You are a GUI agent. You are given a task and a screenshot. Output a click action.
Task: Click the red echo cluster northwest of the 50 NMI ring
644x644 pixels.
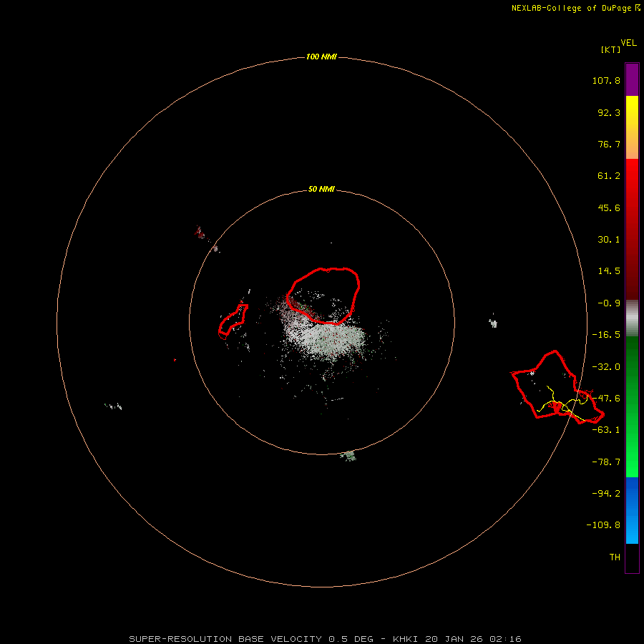tap(200, 233)
